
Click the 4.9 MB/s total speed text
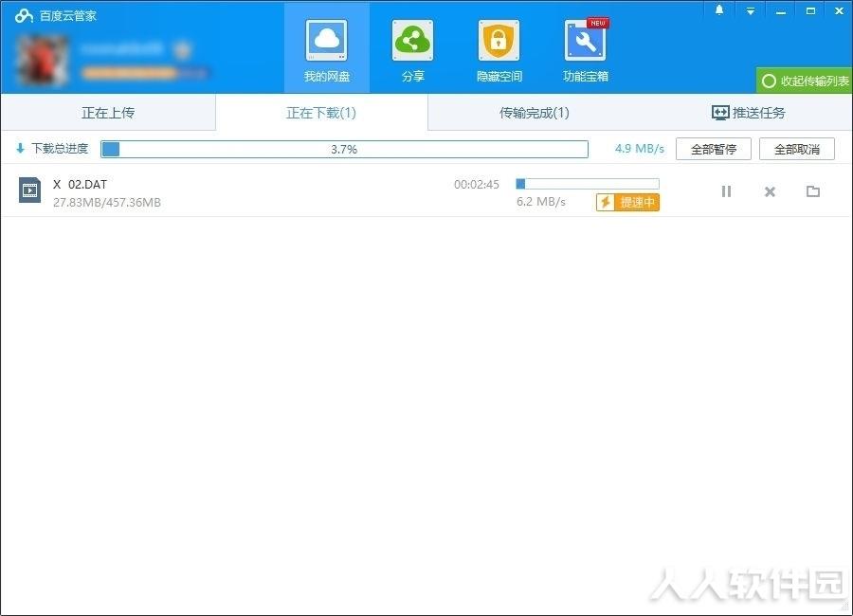[639, 149]
